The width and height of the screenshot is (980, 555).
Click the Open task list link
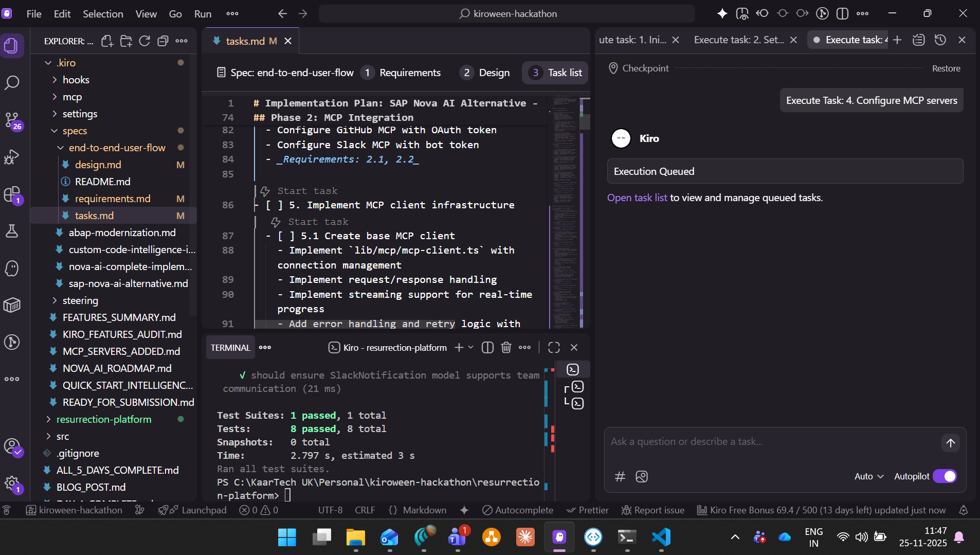[637, 198]
